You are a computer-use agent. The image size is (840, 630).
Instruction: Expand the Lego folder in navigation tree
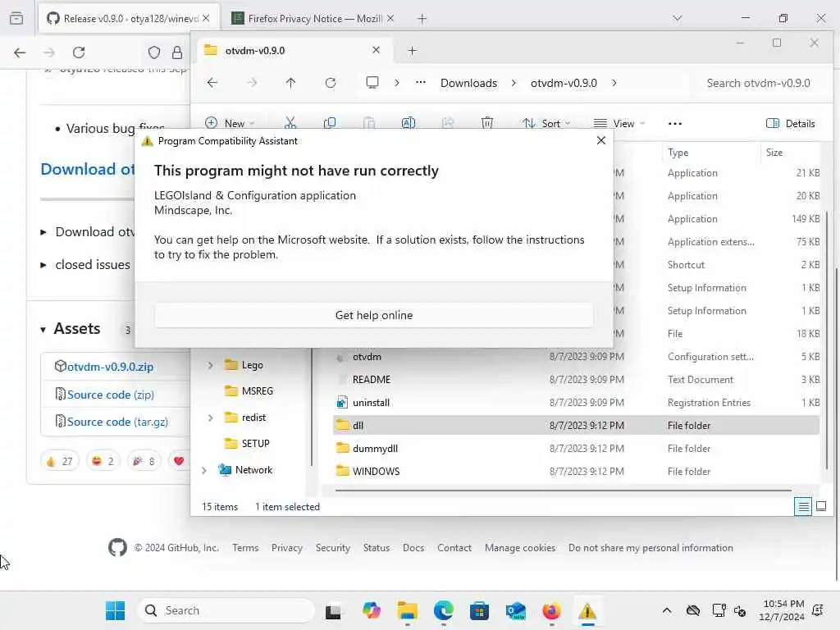tap(211, 365)
